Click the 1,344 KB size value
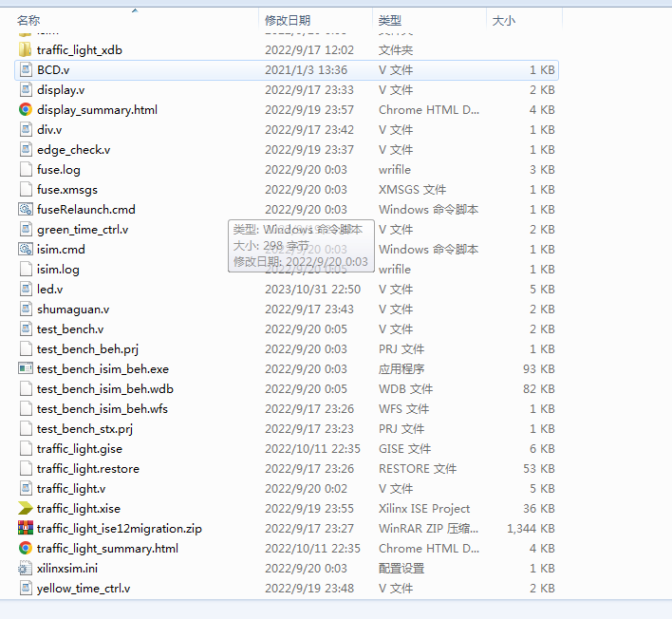The height and width of the screenshot is (619, 672). [x=531, y=528]
